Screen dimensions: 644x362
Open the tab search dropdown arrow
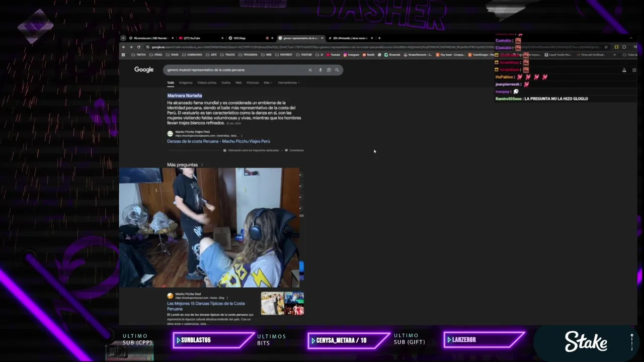coord(123,38)
